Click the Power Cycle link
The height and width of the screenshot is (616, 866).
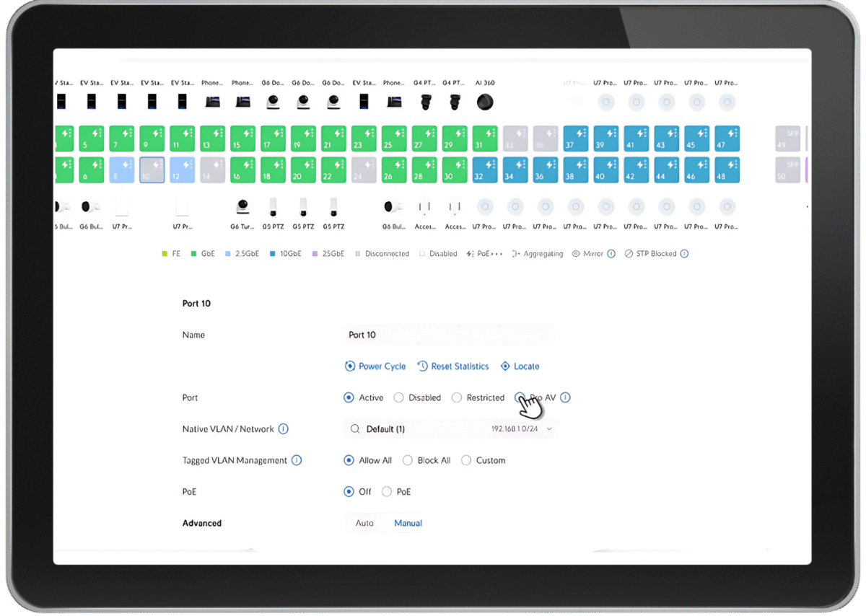375,366
